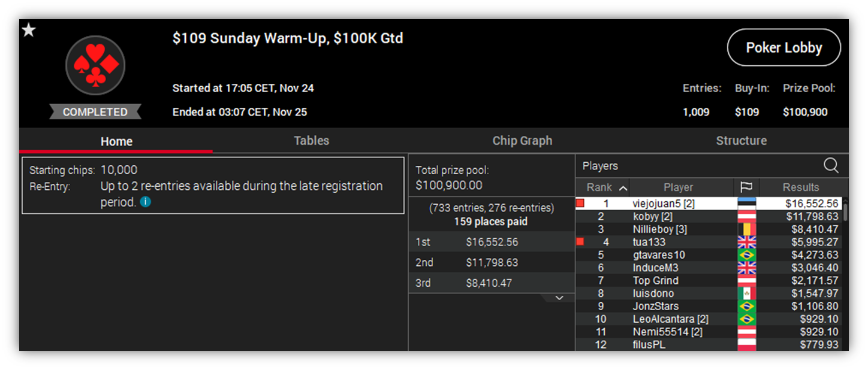Open the Chip Graph tab
This screenshot has width=868, height=370.
click(522, 141)
